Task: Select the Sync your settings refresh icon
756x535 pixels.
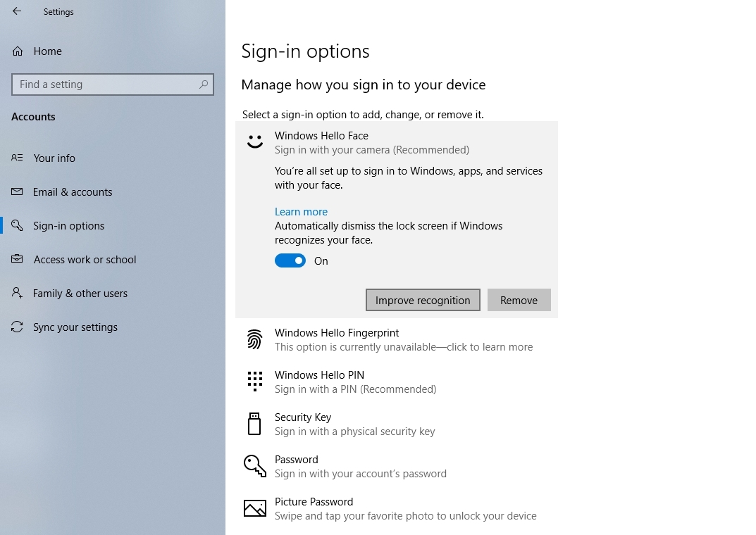Action: coord(17,327)
